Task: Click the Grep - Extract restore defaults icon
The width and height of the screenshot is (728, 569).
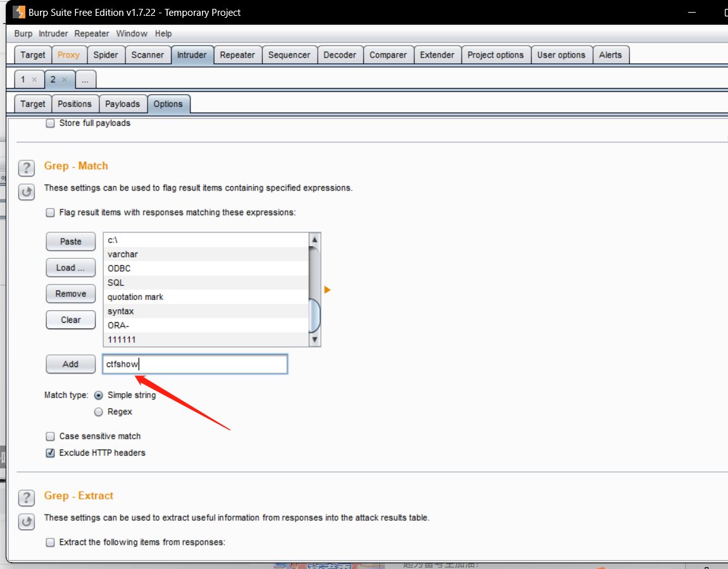Action: pos(26,522)
